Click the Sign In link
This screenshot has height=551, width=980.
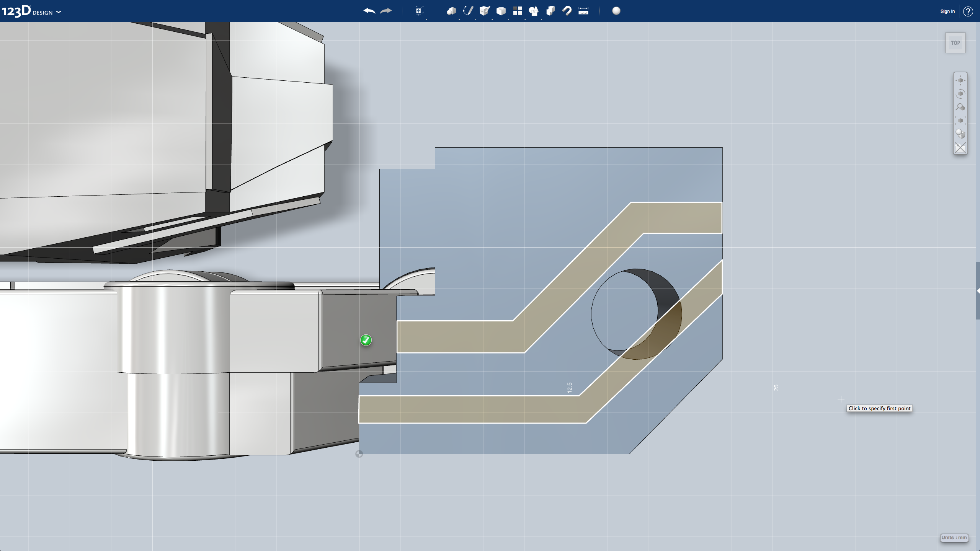tap(947, 11)
